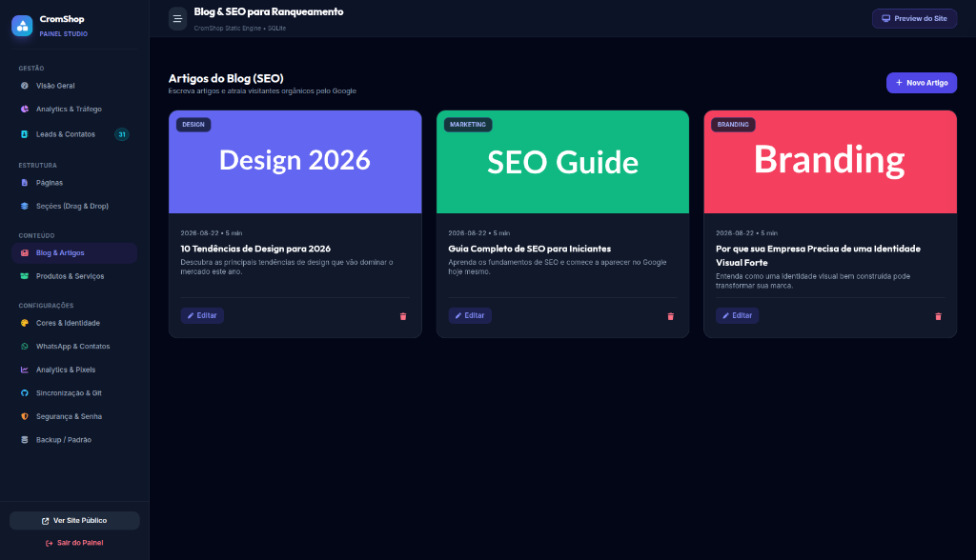The image size is (976, 560).
Task: Open the SEO Guide cover image
Action: (562, 162)
